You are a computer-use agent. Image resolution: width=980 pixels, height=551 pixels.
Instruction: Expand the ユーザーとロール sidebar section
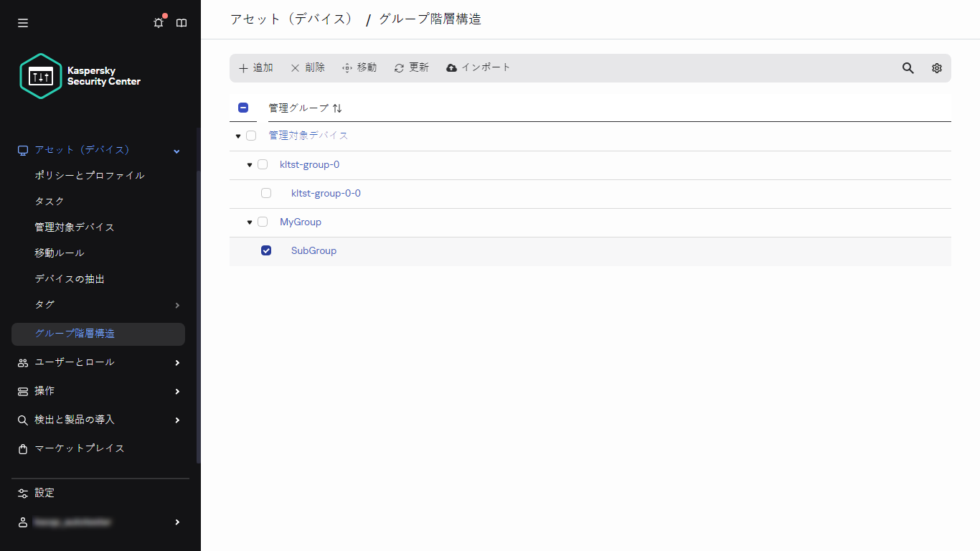pos(74,362)
